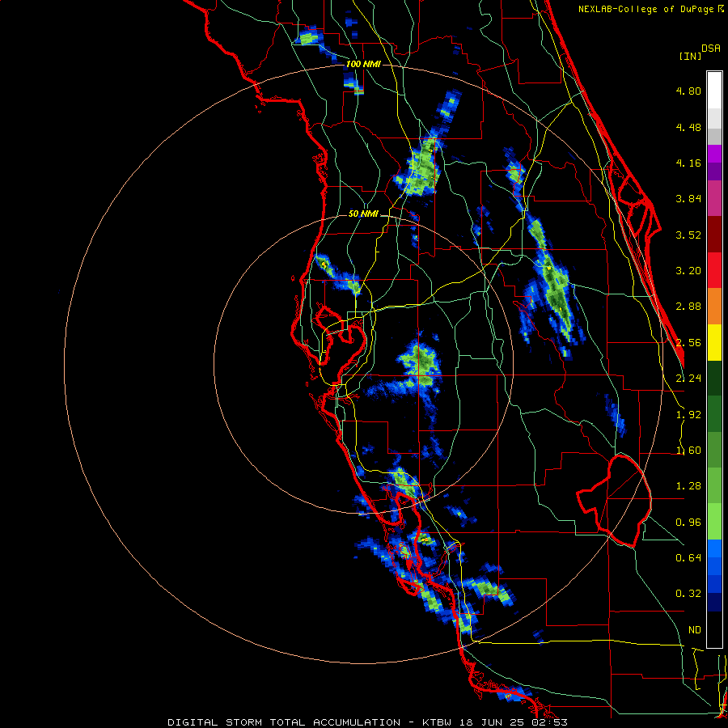This screenshot has width=728, height=728.
Task: Click the yellow legend color band
Action: 714,342
